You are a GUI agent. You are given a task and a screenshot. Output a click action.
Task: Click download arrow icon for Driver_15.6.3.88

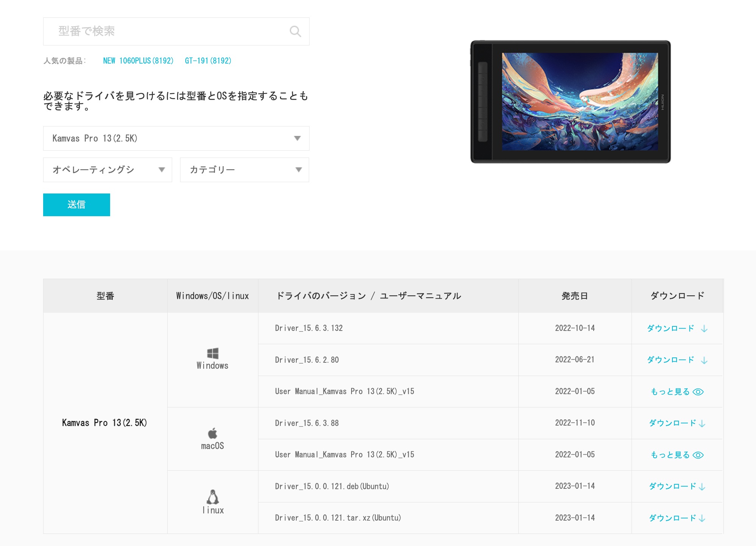pos(702,423)
